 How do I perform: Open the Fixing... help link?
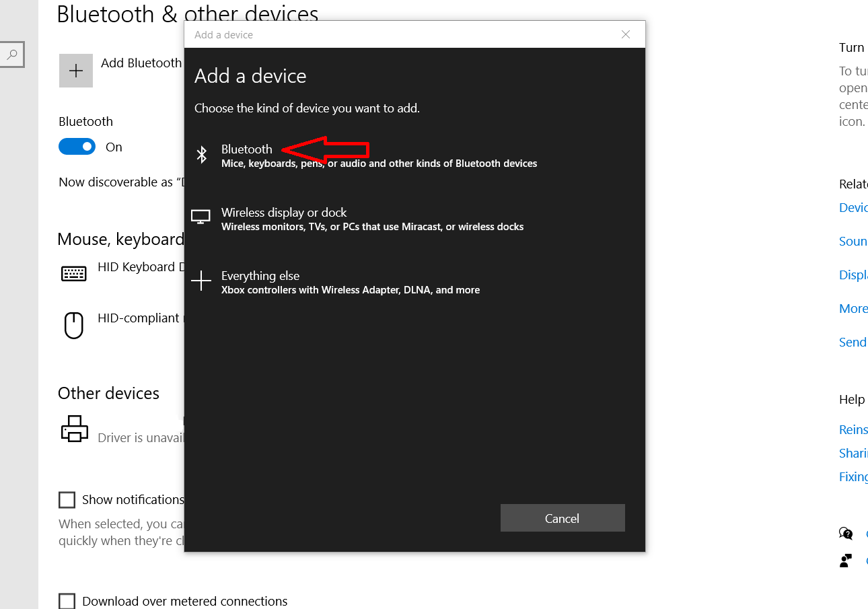[853, 477]
